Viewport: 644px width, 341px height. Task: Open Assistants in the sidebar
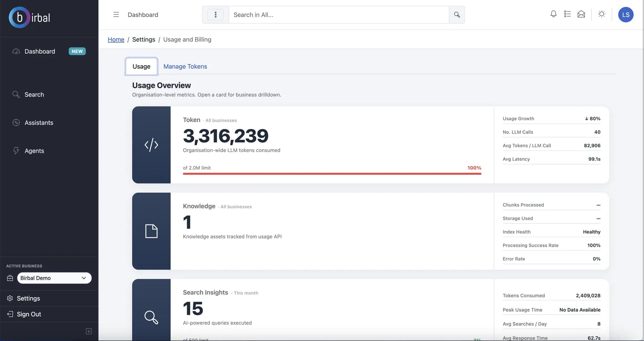(x=39, y=123)
